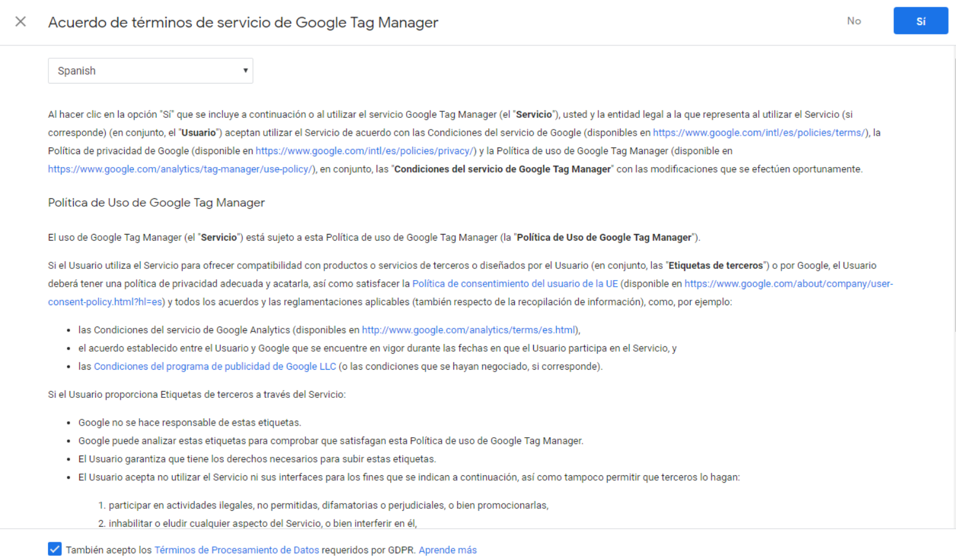Open the Spanish language dropdown
This screenshot has width=956, height=560.
coord(151,71)
